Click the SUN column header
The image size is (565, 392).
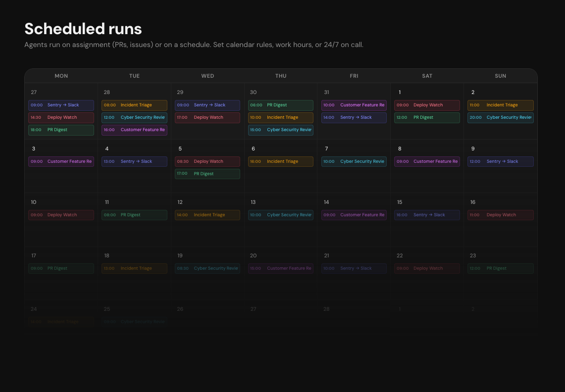click(501, 76)
